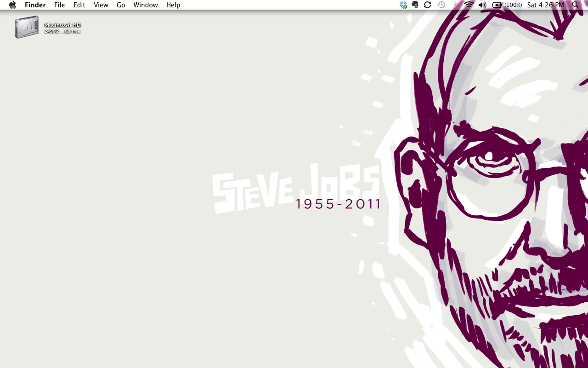Click the Macintosh HD label text
588x368 pixels.
(62, 25)
